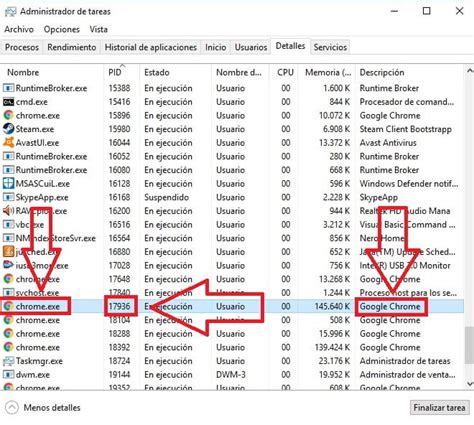474x425 pixels.
Task: Click the Finalizar tarea button
Action: (x=439, y=408)
